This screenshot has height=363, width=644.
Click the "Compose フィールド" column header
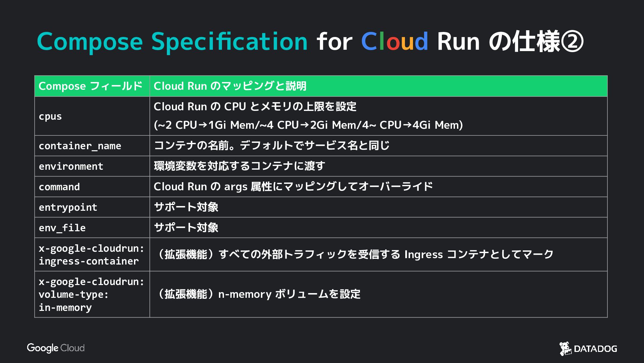click(x=91, y=86)
